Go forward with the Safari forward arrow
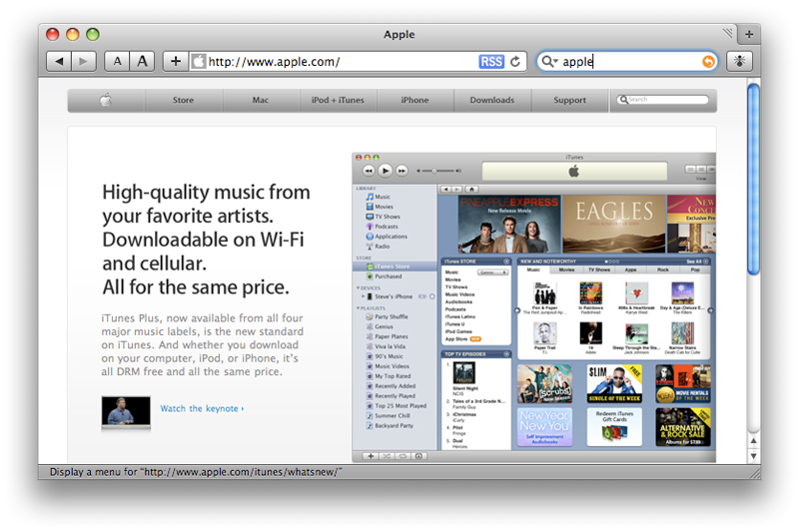 pos(84,62)
